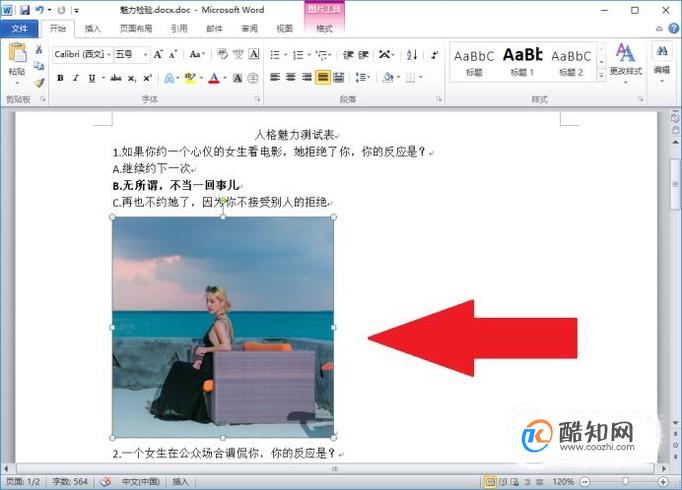Apply the 标题 2 heading style
Viewport: 682px width, 490px height.
[x=571, y=63]
